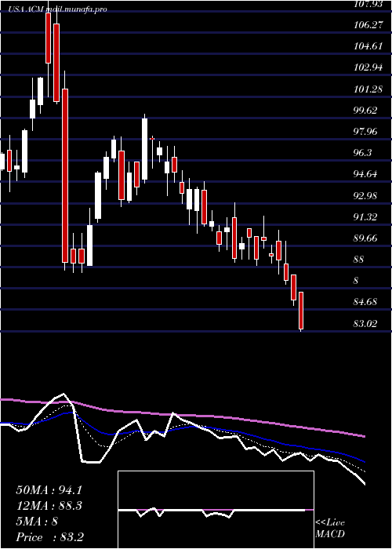This screenshot has height=549, width=392.
Task: Click the 12MA : 88.3 readout
Action: tap(49, 506)
